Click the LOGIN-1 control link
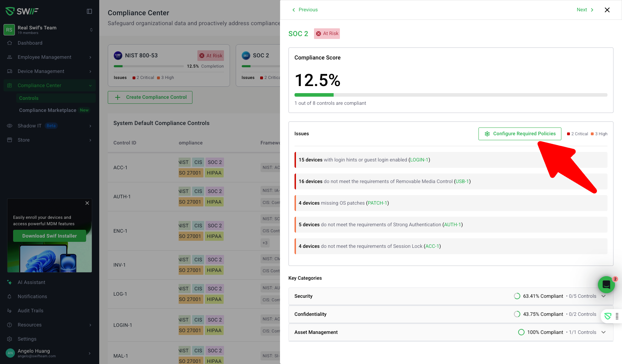Viewport: 622px width, 364px height. (419, 160)
